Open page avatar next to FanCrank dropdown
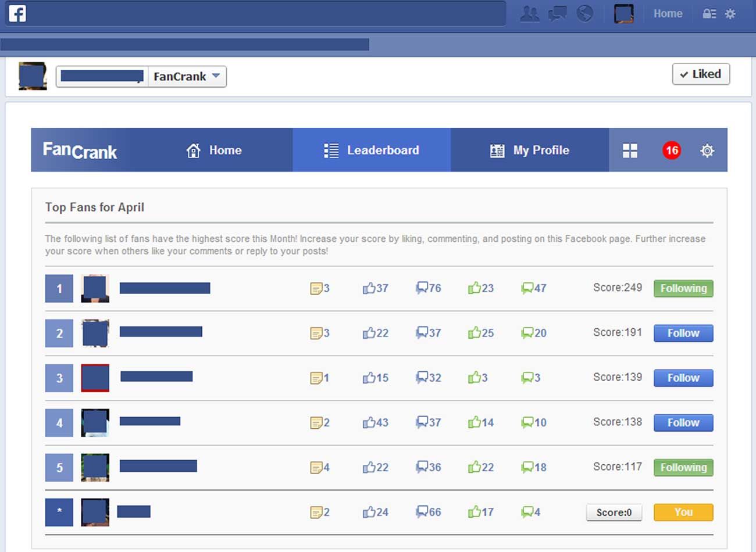 [33, 76]
